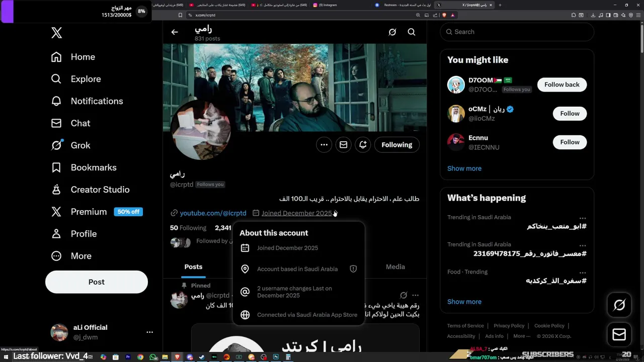Click the calendar icon in the About popup
Image resolution: width=644 pixels, height=362 pixels.
pyautogui.click(x=245, y=248)
